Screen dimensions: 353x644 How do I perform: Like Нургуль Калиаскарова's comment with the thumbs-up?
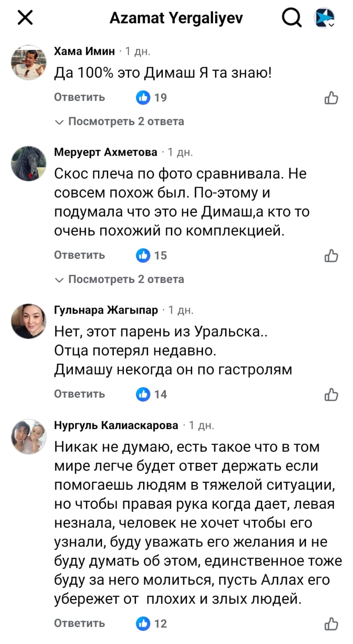tap(331, 624)
